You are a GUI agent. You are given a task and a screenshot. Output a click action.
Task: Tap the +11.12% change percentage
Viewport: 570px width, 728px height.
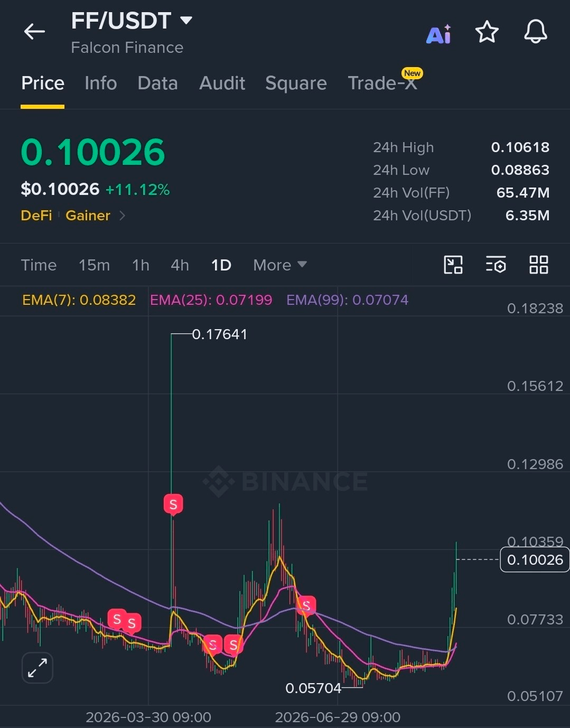(137, 190)
